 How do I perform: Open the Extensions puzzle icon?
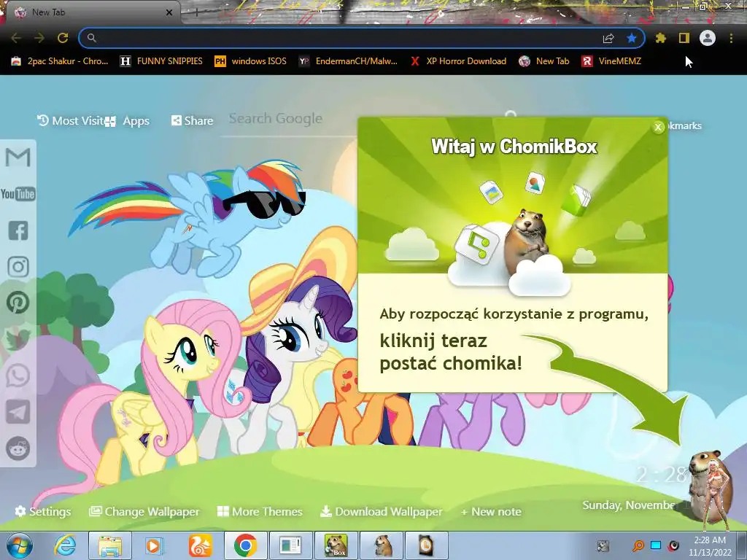click(x=661, y=38)
